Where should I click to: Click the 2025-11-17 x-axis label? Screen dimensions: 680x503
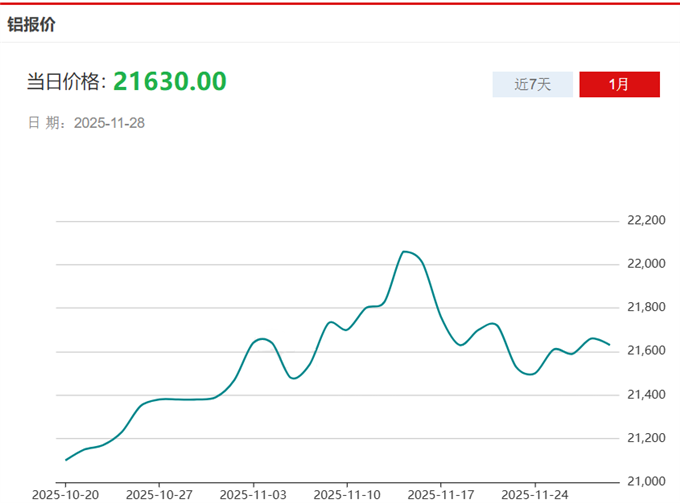click(439, 494)
